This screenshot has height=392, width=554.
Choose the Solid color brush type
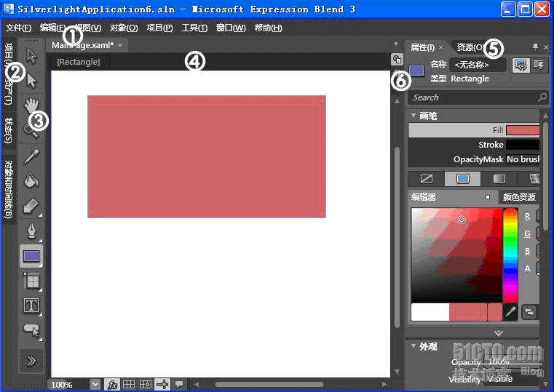coord(463,179)
